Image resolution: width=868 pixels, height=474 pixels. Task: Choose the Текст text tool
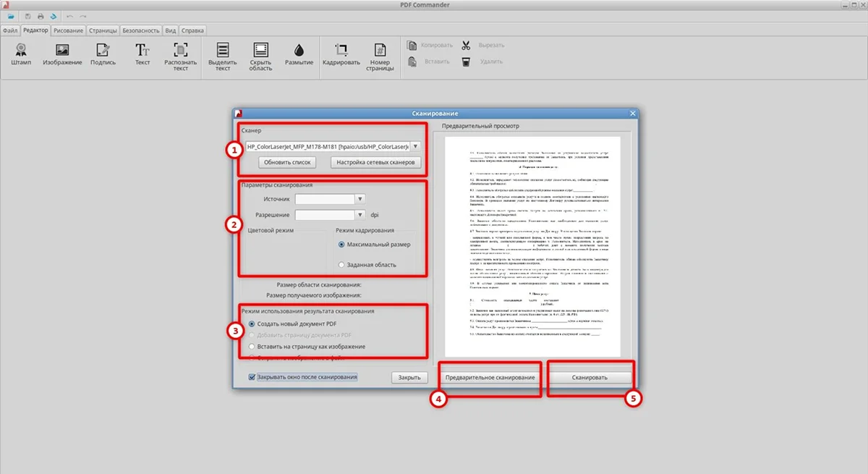[x=142, y=51]
